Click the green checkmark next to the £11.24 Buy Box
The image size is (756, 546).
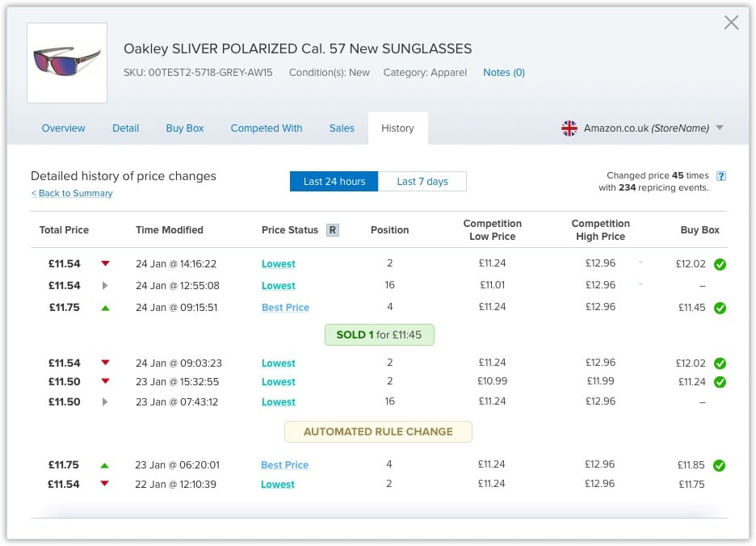click(x=720, y=382)
